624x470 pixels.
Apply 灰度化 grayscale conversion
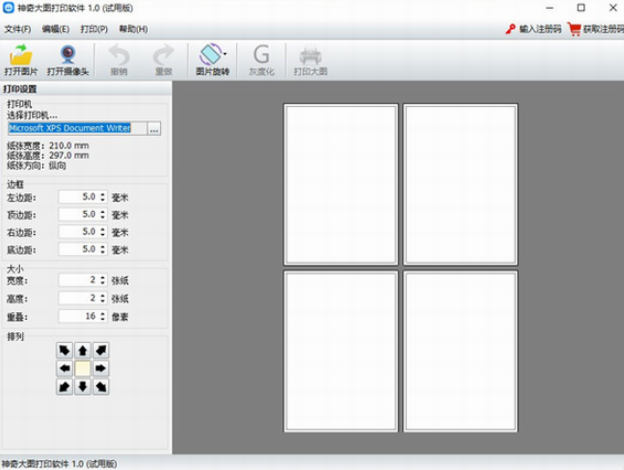pos(261,60)
